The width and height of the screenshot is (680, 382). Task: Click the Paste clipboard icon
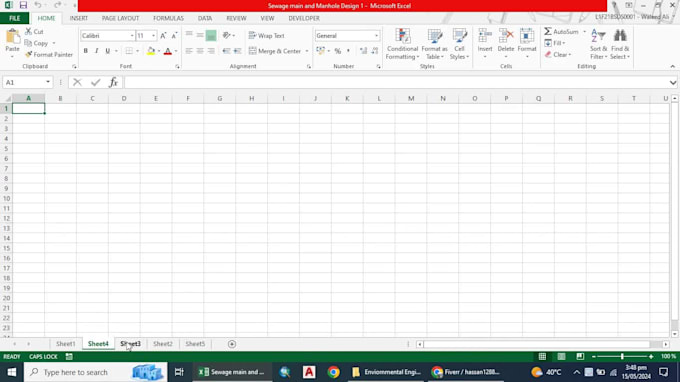(x=13, y=37)
